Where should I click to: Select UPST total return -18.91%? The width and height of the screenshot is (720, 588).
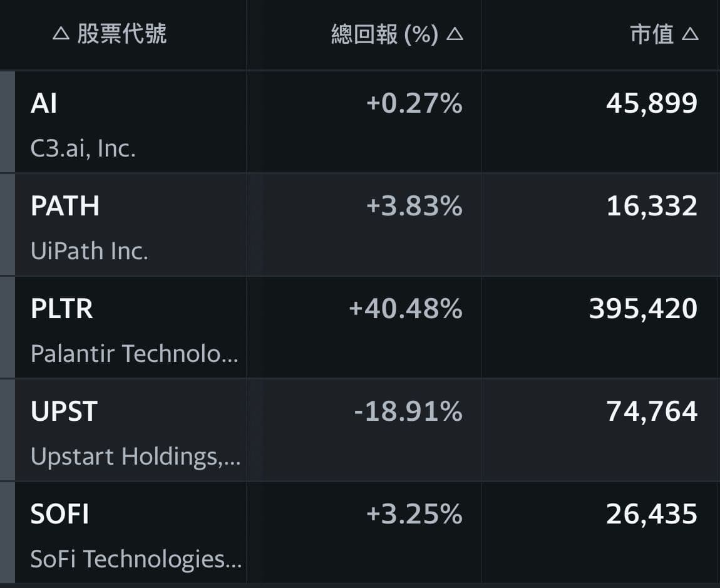pyautogui.click(x=408, y=411)
